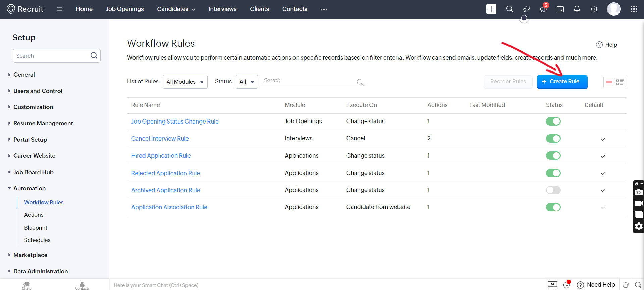Screen dimensions: 644x290
Task: Click the clock icon with red dot
Action: point(566,285)
